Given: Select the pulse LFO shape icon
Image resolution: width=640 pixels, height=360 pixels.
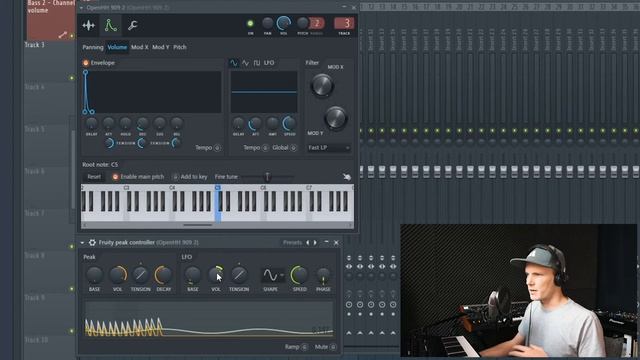Looking at the screenshot, I should tap(257, 63).
